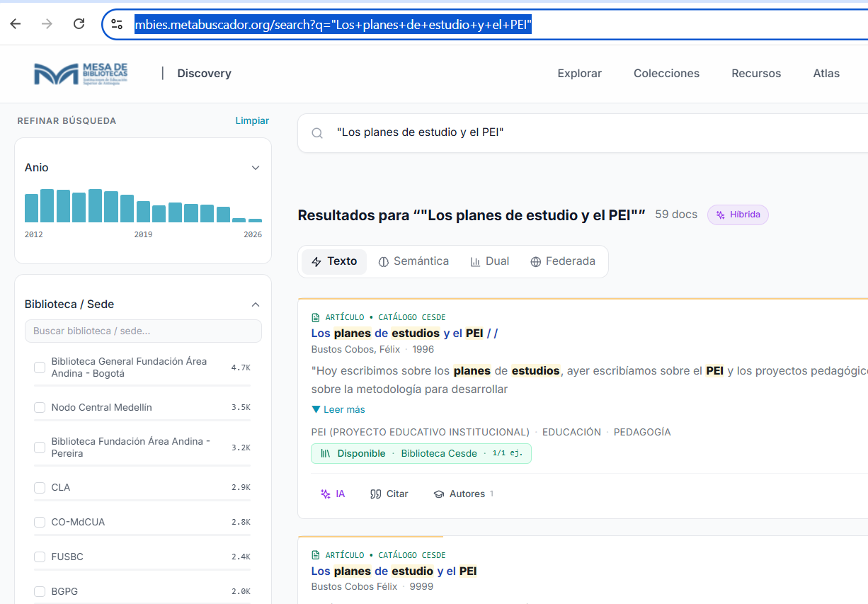This screenshot has width=868, height=604.
Task: Click the document icon on the first Artículo result
Action: click(x=316, y=317)
